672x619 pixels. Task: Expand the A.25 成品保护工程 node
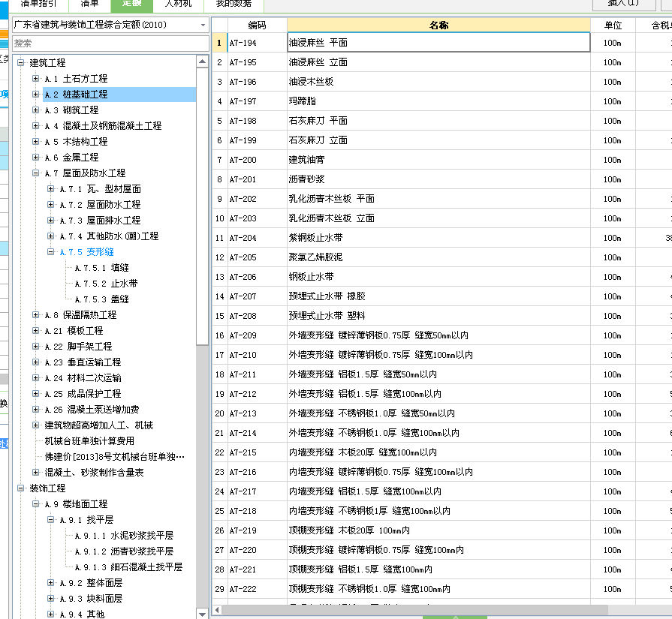point(35,393)
